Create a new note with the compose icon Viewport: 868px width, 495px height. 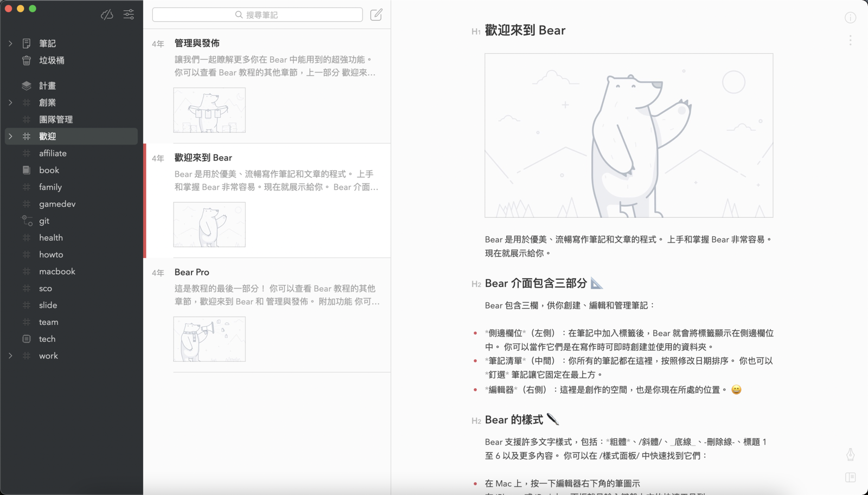[376, 15]
